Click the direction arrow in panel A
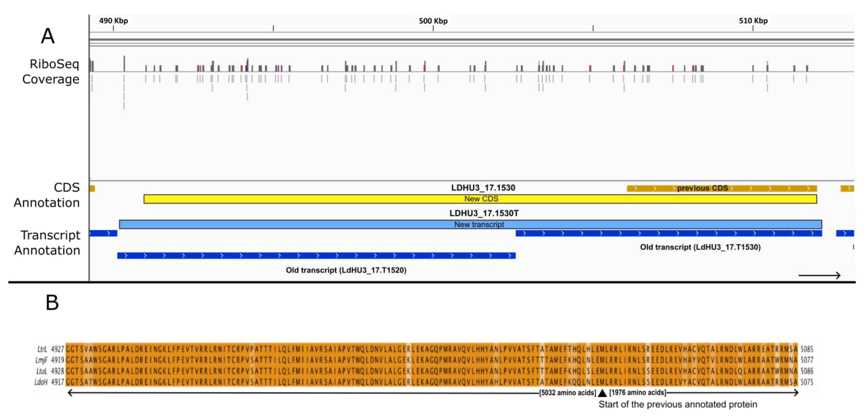Viewport: 868px width, 417px height. tap(819, 276)
